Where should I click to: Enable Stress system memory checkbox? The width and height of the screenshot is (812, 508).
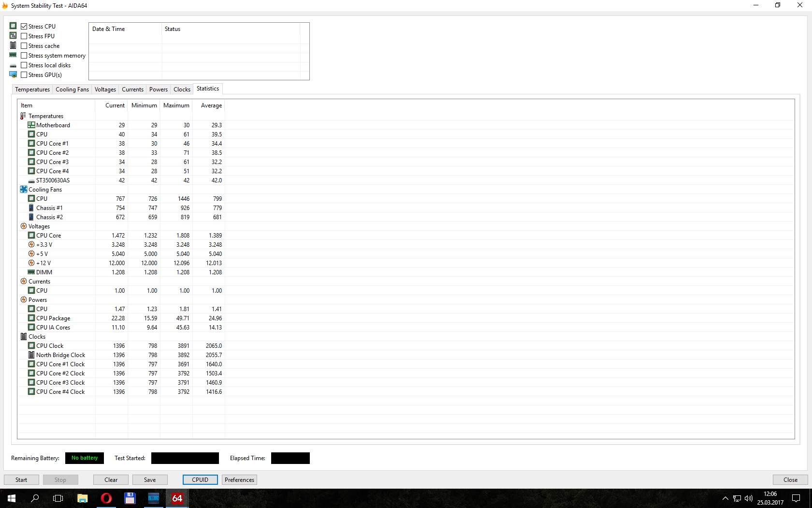tap(24, 56)
